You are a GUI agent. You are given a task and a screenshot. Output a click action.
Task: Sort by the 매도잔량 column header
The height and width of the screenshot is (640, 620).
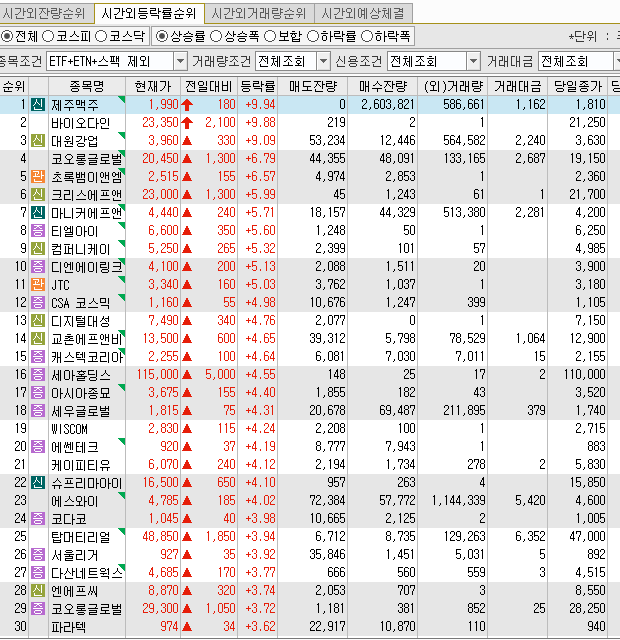coord(313,86)
